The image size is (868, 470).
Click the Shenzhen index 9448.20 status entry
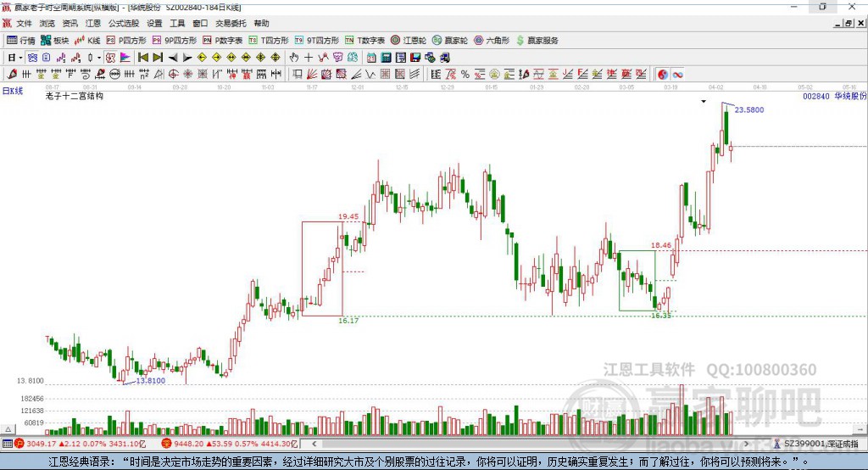click(230, 444)
